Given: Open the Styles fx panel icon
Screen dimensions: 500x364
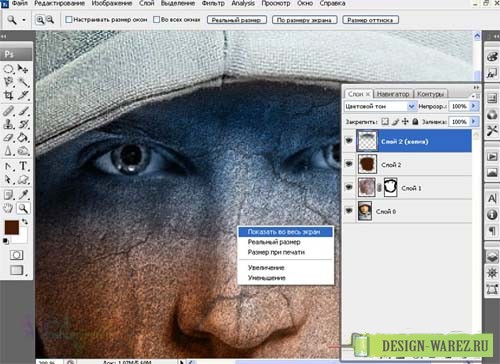Looking at the screenshot, I should click(x=492, y=73).
